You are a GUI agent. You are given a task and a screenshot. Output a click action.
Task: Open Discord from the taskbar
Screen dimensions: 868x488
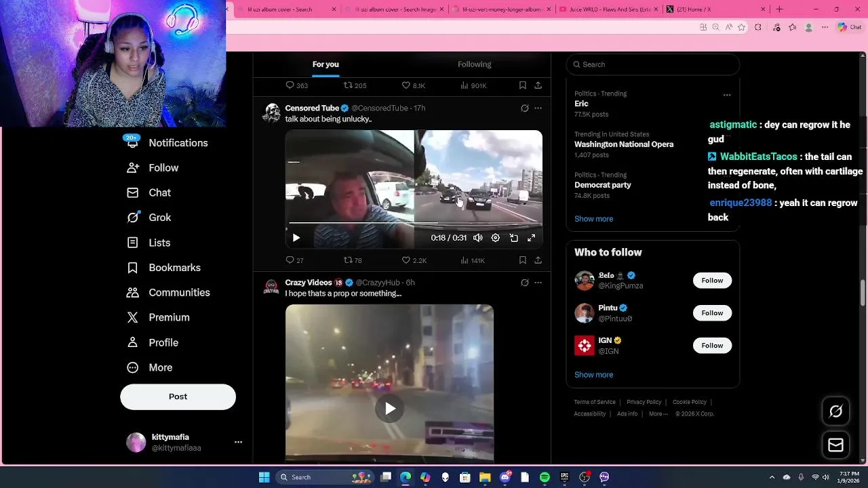[x=505, y=477]
